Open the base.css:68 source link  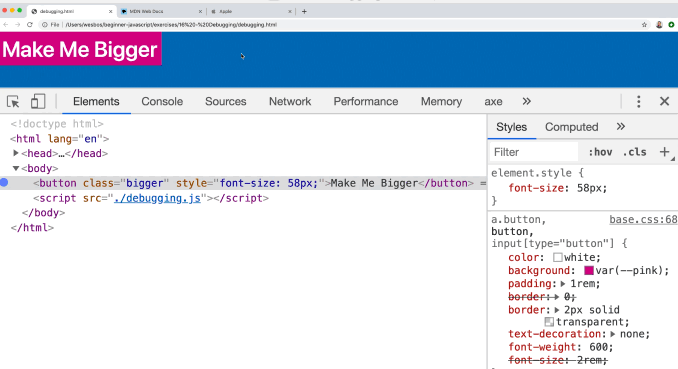click(643, 219)
